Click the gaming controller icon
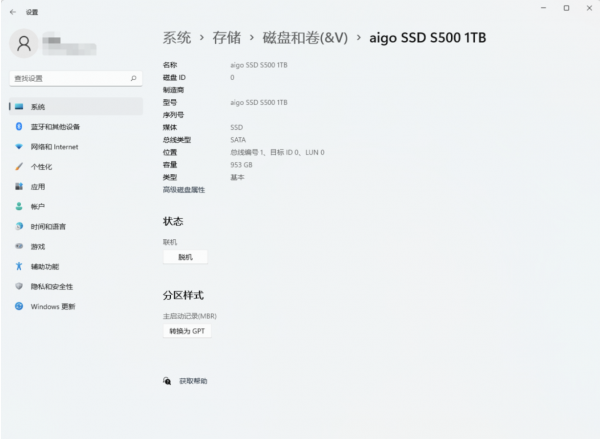The image size is (600, 439). pyautogui.click(x=19, y=246)
